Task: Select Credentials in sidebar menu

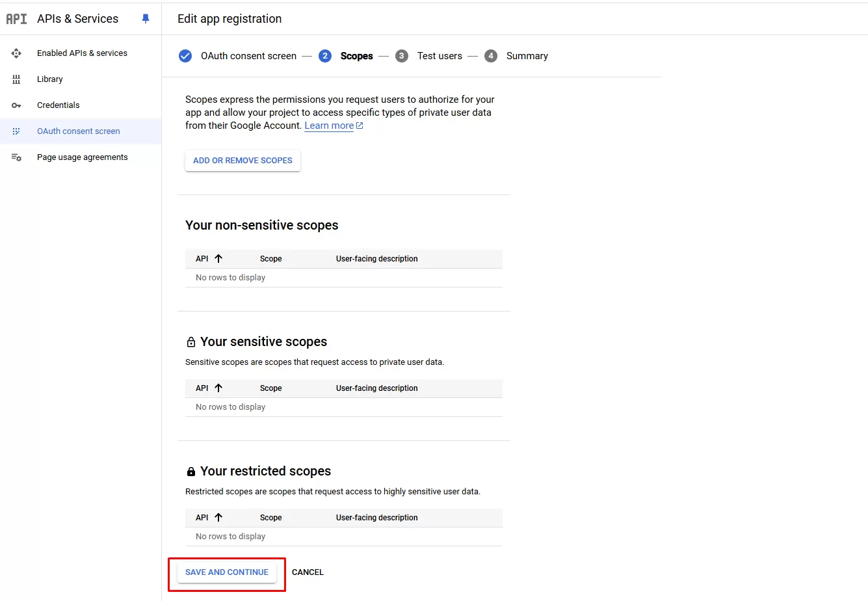Action: [x=59, y=105]
